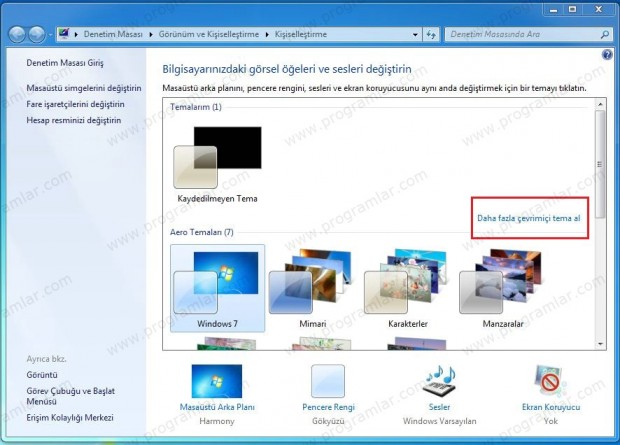Open Pencere Rengi color swatch
The width and height of the screenshot is (620, 445).
click(328, 381)
